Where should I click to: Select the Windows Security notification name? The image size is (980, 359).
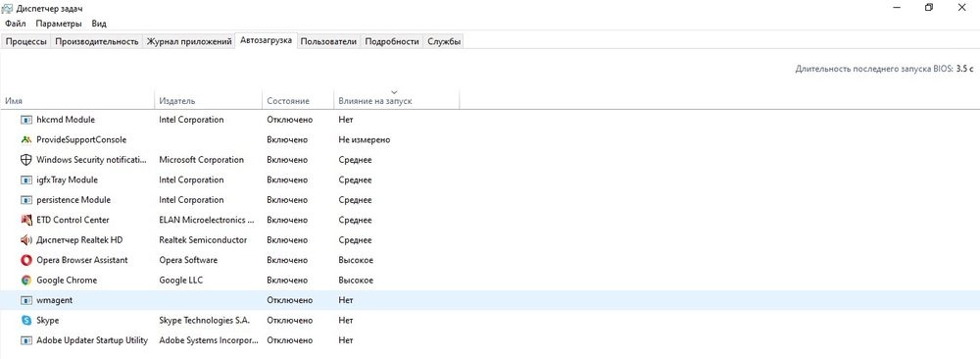tap(92, 160)
